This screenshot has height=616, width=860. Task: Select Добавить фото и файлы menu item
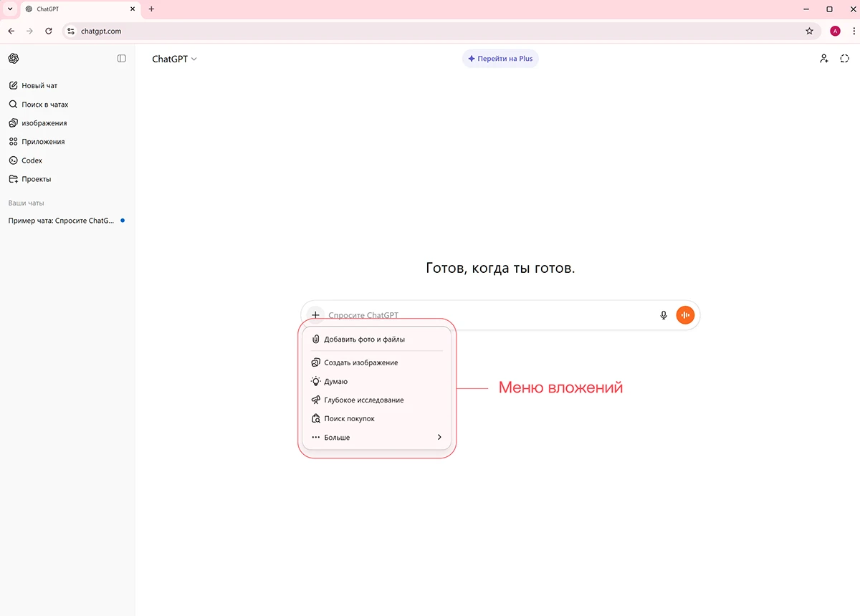point(364,340)
